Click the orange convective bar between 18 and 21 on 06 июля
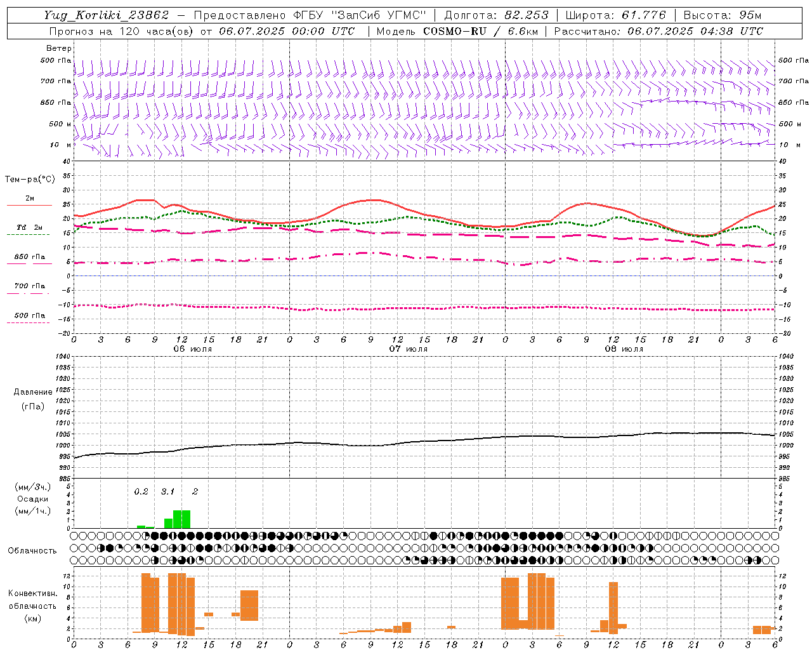The width and height of the screenshot is (812, 650). 249,606
